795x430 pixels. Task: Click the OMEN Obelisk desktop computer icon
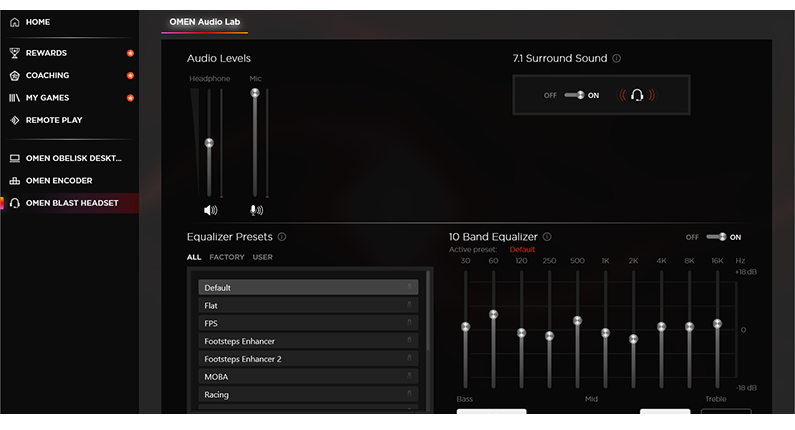tap(15, 158)
